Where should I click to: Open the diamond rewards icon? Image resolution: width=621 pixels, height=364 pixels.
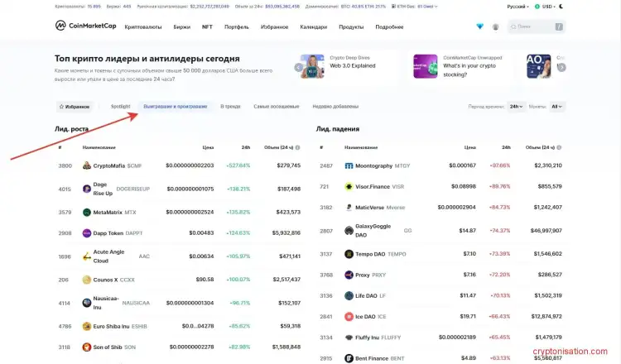coord(479,26)
